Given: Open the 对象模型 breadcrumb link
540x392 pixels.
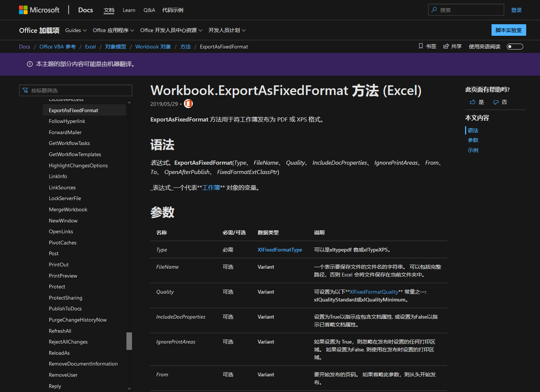Looking at the screenshot, I should pos(116,47).
